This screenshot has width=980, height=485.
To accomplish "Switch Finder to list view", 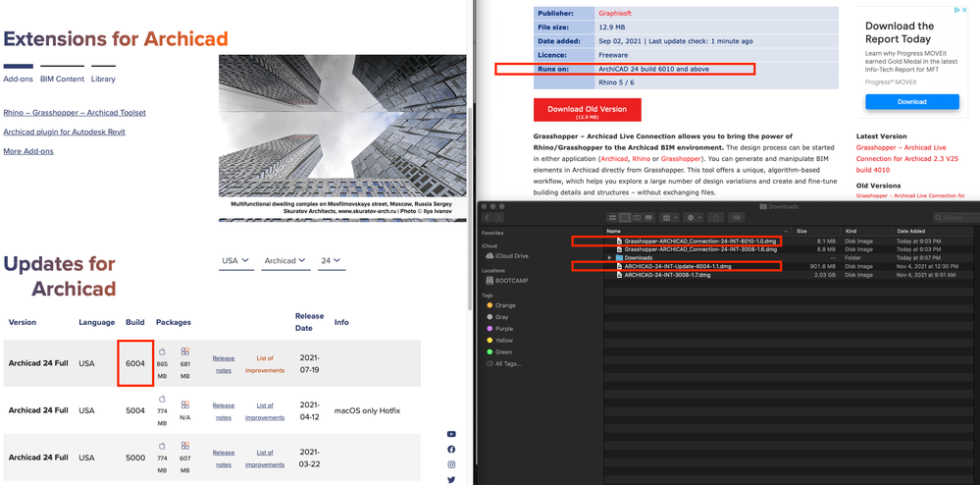I will pos(624,218).
